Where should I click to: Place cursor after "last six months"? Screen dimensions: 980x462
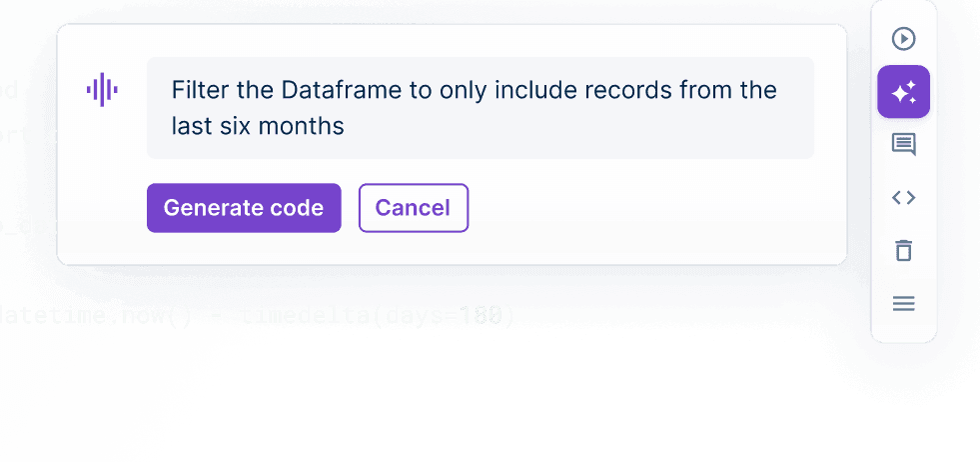pyautogui.click(x=346, y=126)
